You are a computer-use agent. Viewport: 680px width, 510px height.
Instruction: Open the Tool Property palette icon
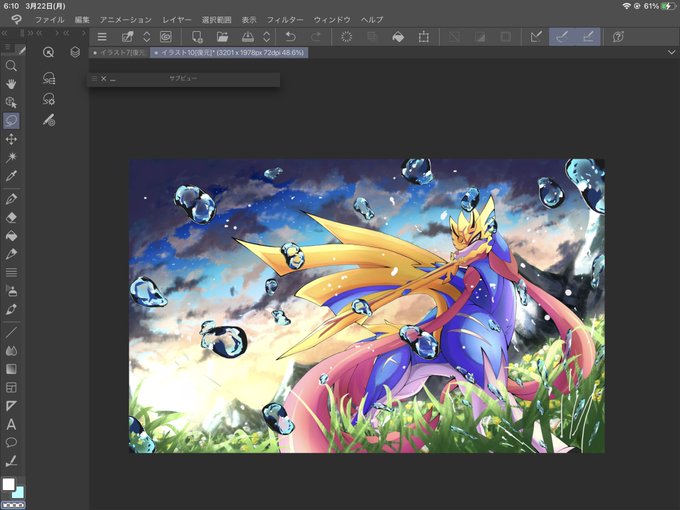49,99
